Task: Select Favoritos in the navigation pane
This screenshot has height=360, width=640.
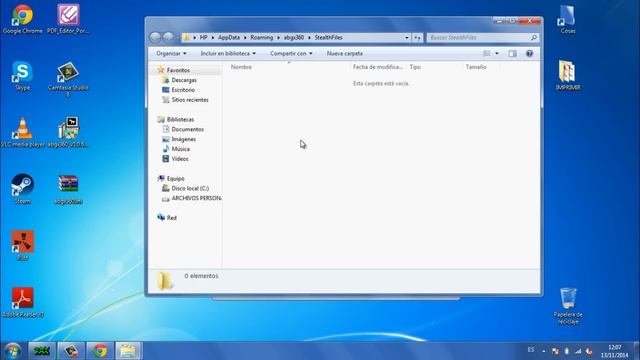Action: point(178,70)
